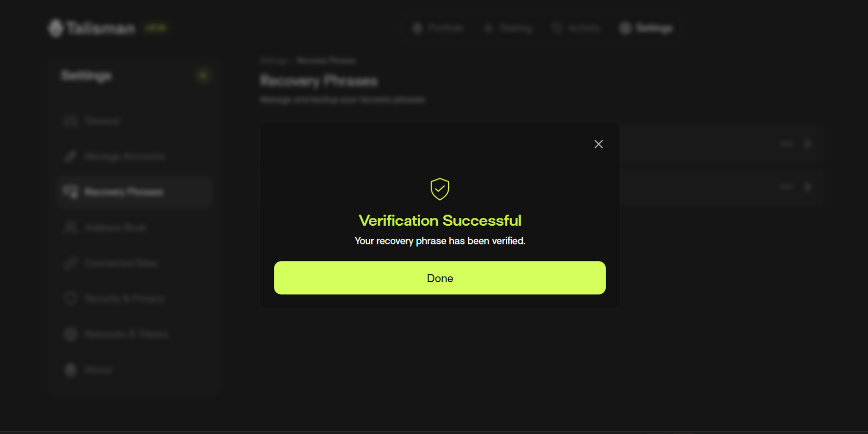Click the Networks & Tokens globe icon

click(71, 334)
